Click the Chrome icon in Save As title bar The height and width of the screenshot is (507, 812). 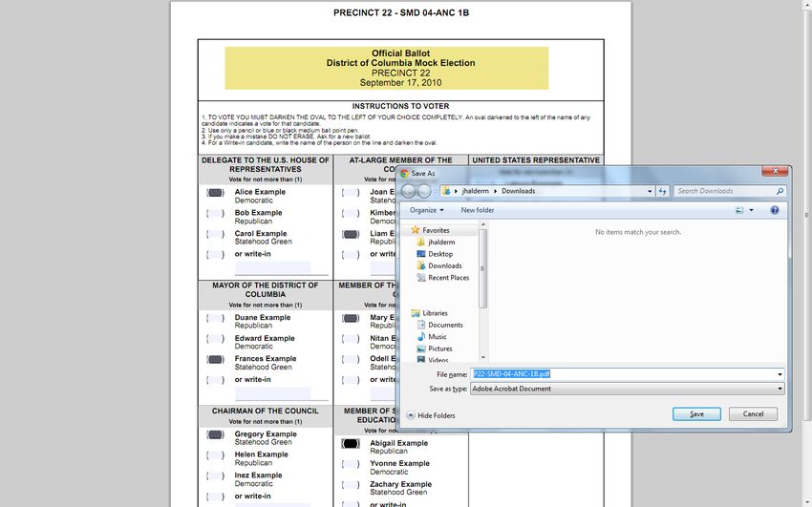click(404, 174)
